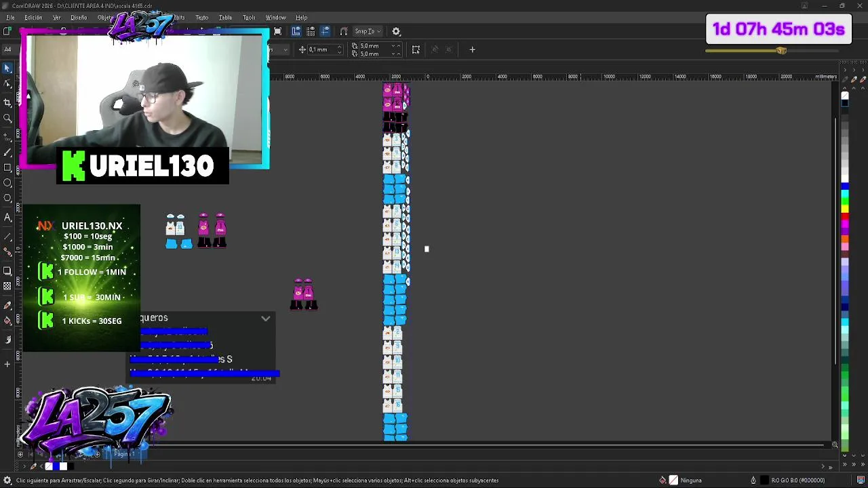Image resolution: width=868 pixels, height=488 pixels.
Task: Expand document palette overflow arrows
Action: coord(830,467)
